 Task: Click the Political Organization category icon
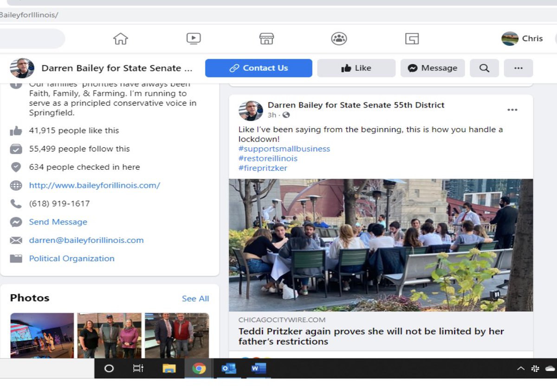pos(16,259)
